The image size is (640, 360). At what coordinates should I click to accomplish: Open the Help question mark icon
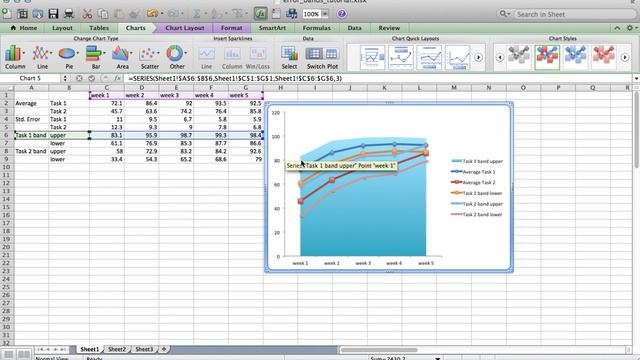point(342,14)
